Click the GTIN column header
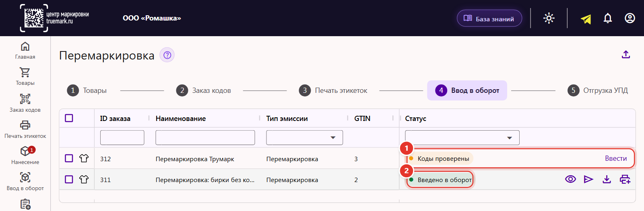 [362, 119]
